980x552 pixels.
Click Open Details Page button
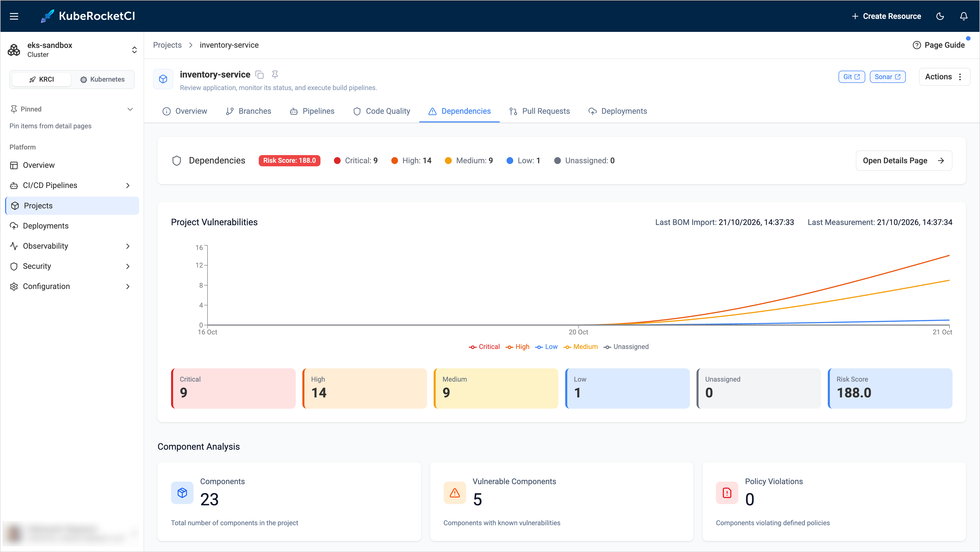pos(904,161)
